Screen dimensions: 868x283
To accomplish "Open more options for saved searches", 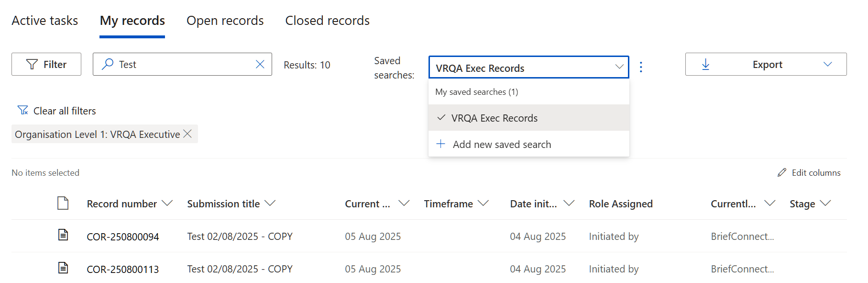I will tap(641, 67).
